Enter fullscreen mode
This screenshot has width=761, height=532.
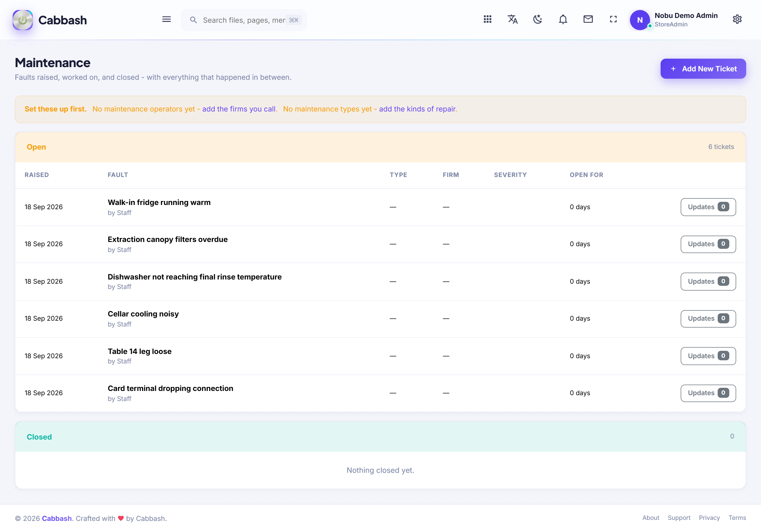pos(613,19)
